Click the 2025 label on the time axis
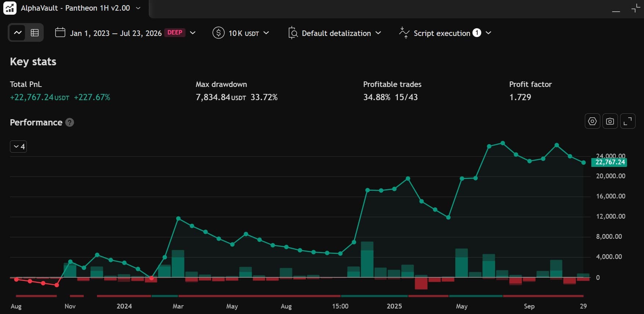 click(x=394, y=306)
